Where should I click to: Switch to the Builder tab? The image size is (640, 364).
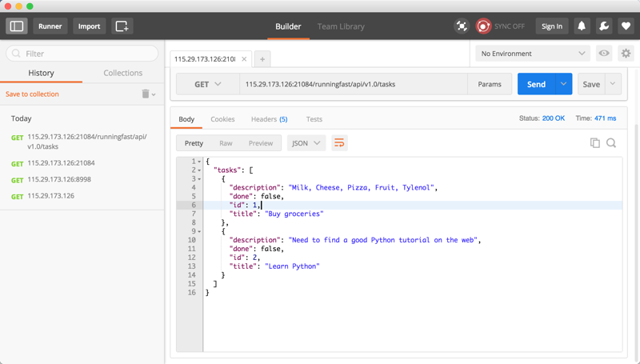pyautogui.click(x=288, y=26)
